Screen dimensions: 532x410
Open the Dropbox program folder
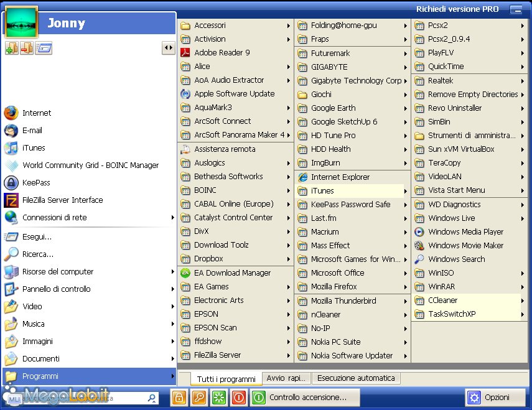click(x=235, y=259)
